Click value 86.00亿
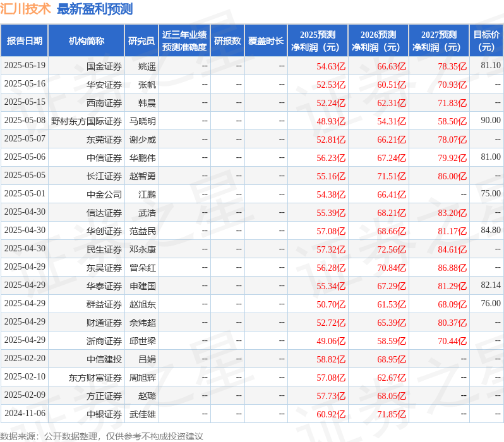The image size is (504, 442). coord(452,176)
